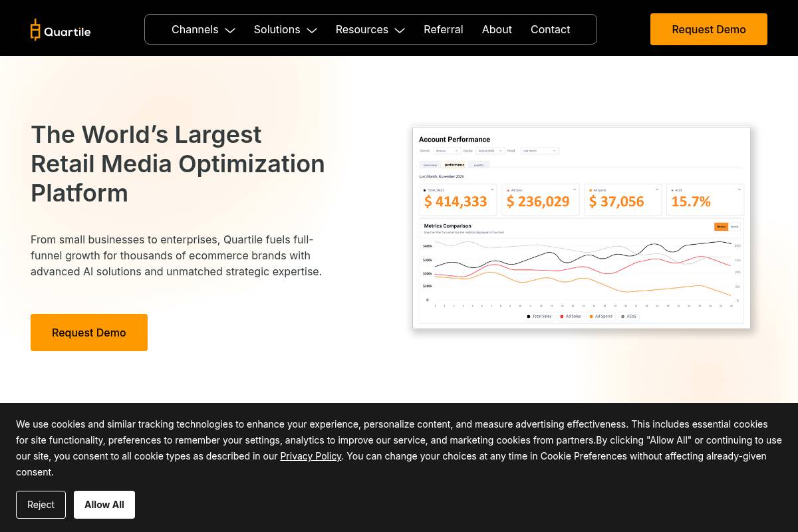Open the Contact page
798x532 pixels.
click(550, 29)
